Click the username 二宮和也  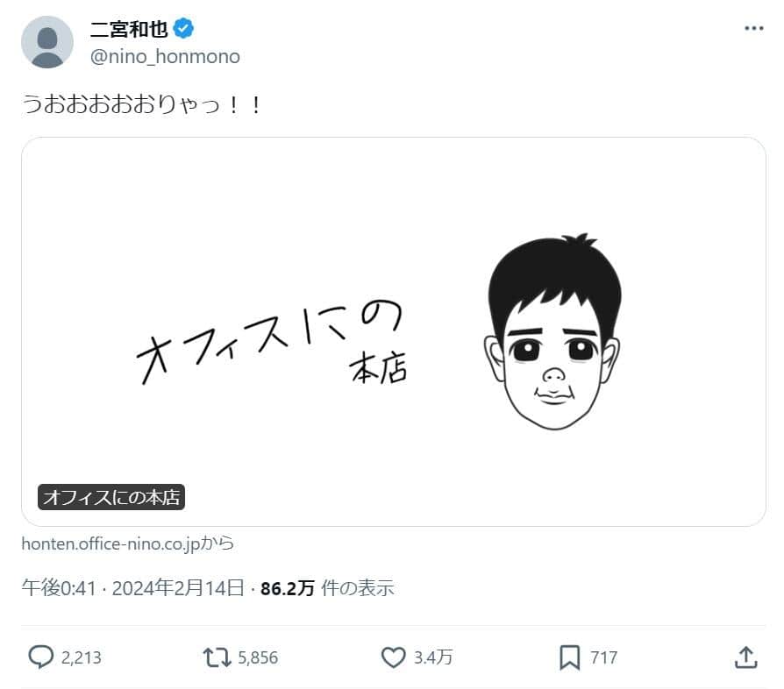tap(129, 27)
